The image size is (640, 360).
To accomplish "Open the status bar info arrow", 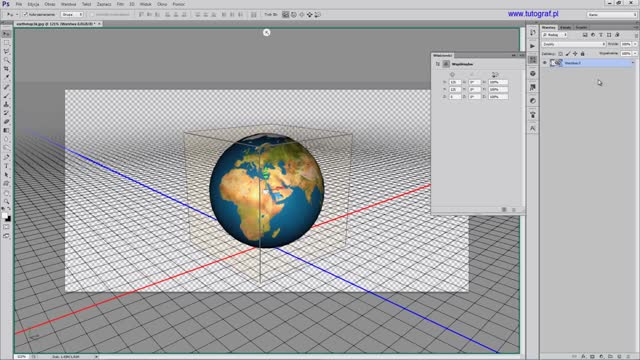I will pyautogui.click(x=96, y=357).
